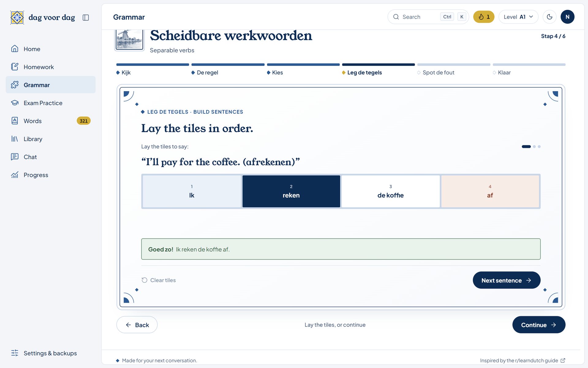This screenshot has height=368, width=588.
Task: Select the Leg de tegels step
Action: pos(362,72)
